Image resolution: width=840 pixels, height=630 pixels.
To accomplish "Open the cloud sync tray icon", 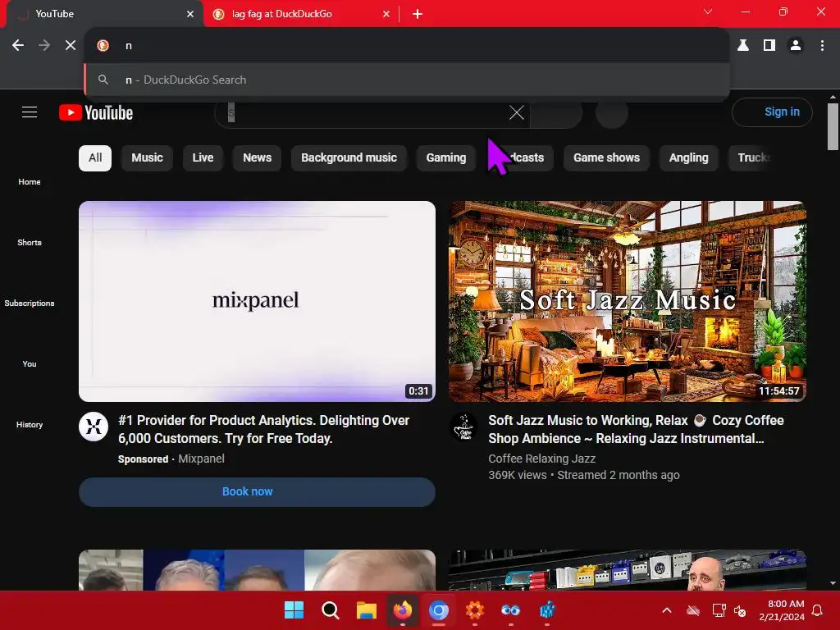I will pyautogui.click(x=693, y=610).
